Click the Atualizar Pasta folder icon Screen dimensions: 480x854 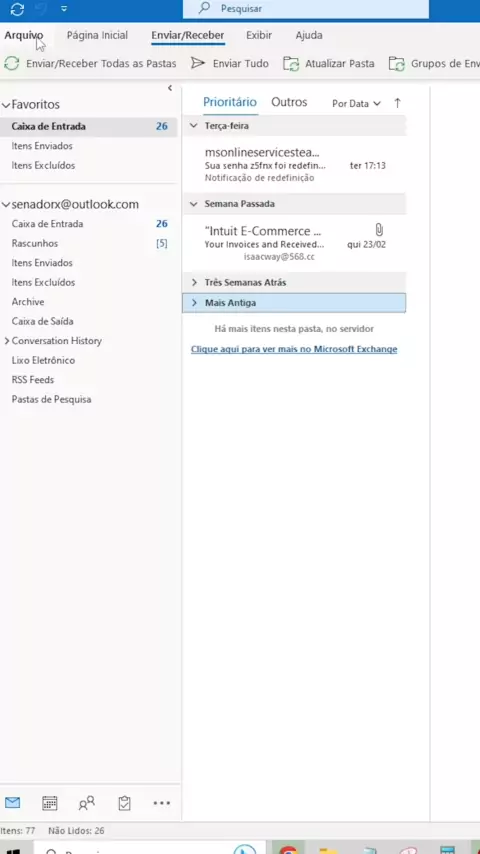[291, 64]
